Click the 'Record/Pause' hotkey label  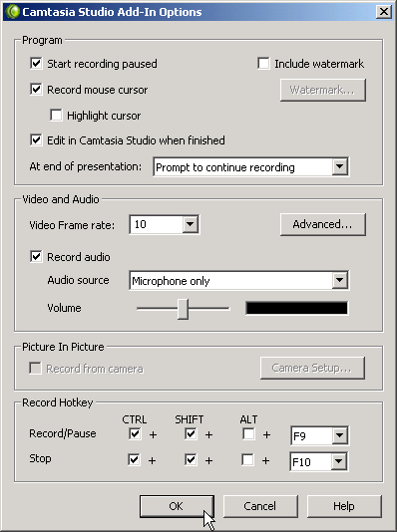[x=63, y=433]
